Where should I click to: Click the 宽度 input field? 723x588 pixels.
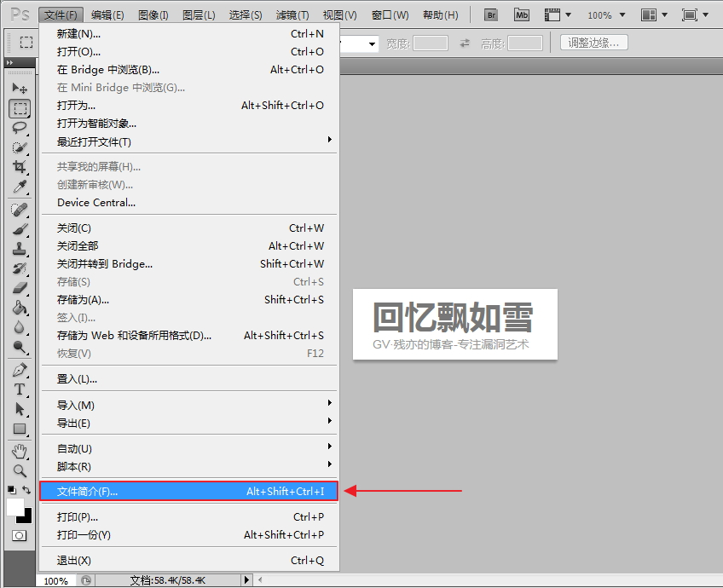431,43
